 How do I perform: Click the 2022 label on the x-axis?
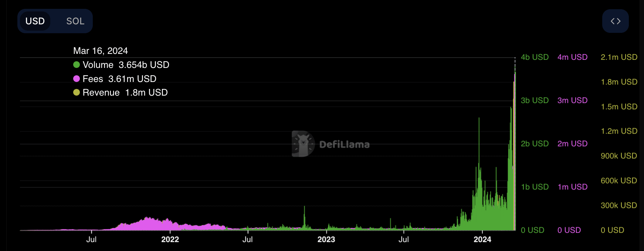pyautogui.click(x=170, y=240)
